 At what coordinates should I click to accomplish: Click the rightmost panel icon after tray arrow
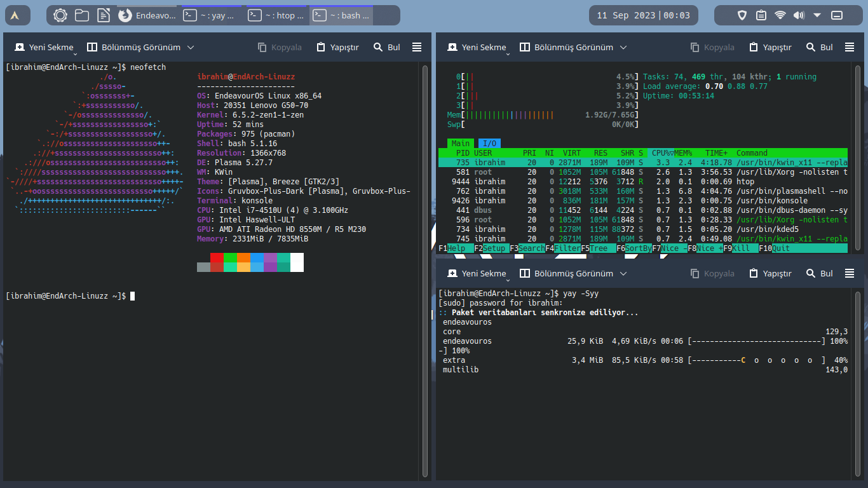[837, 15]
